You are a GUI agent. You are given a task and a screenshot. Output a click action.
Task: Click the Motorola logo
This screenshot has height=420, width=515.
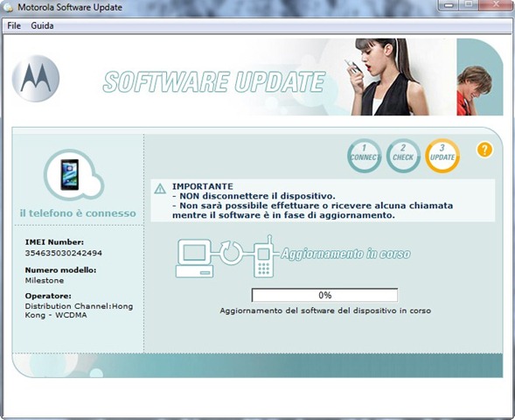pos(36,78)
